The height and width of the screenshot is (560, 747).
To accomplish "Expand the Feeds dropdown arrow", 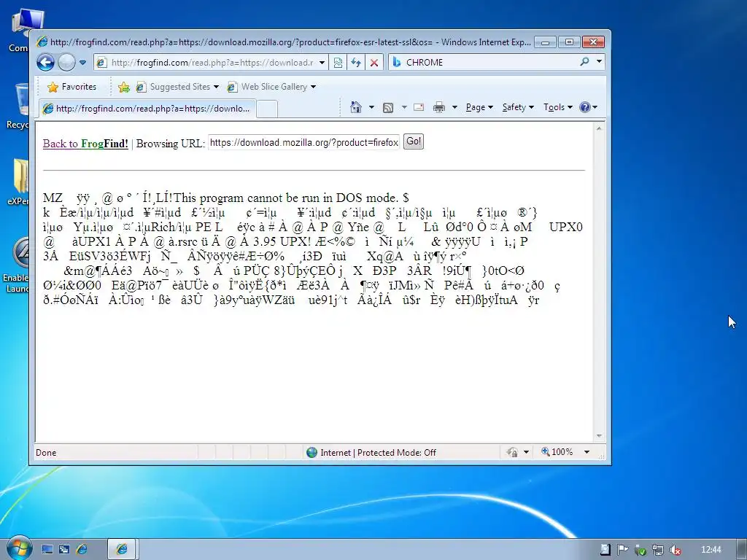I will point(404,107).
